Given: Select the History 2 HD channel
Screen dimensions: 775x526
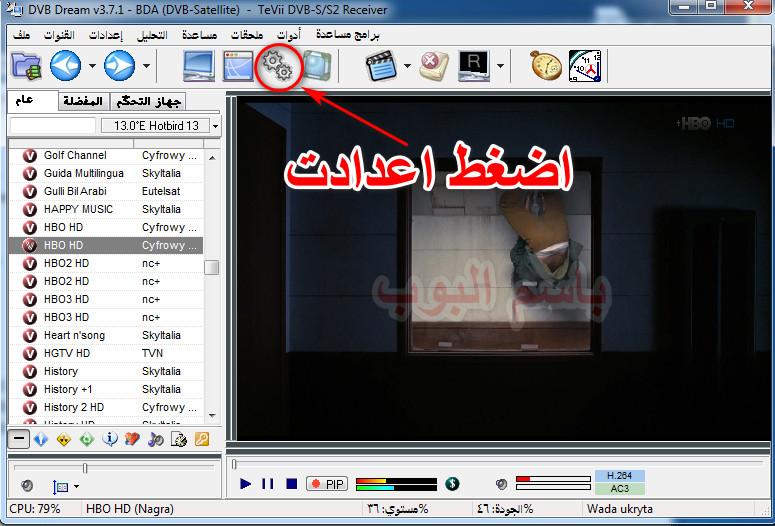Looking at the screenshot, I should (x=106, y=407).
